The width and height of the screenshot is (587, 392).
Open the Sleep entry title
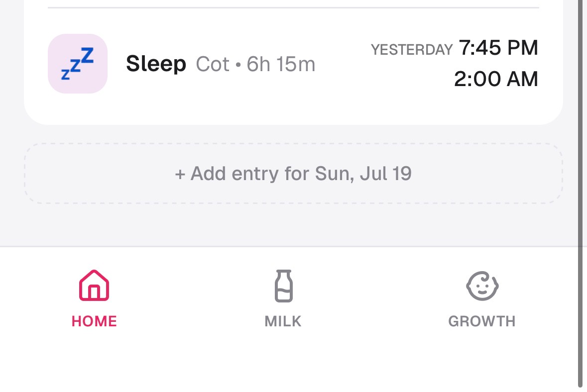(156, 64)
